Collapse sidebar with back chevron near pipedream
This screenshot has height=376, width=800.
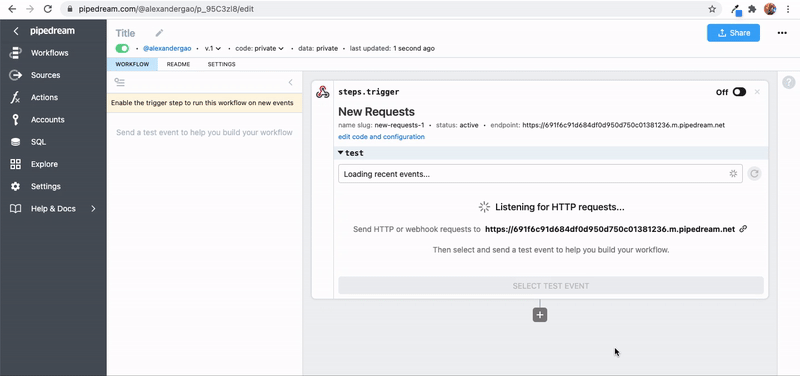click(x=16, y=31)
